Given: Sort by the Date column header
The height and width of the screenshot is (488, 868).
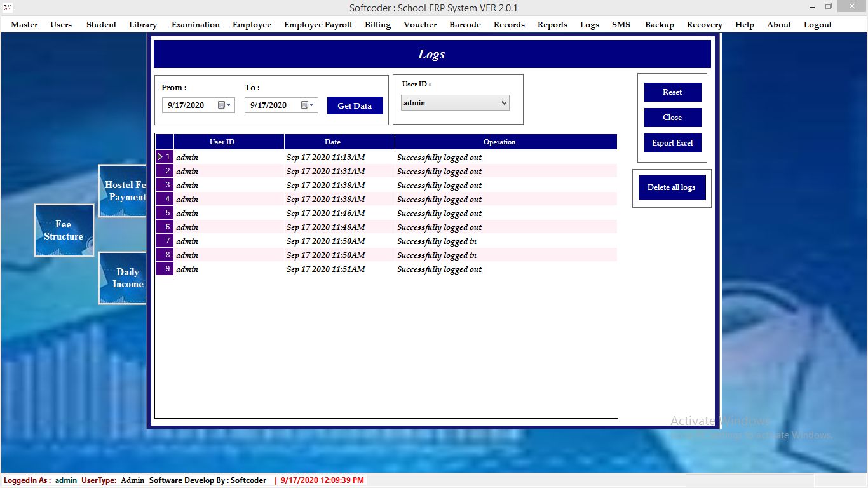Looking at the screenshot, I should pyautogui.click(x=332, y=142).
